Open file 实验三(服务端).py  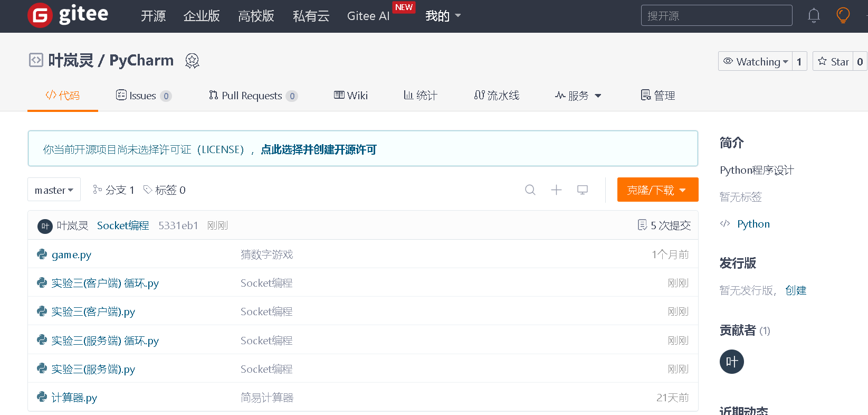tap(93, 369)
